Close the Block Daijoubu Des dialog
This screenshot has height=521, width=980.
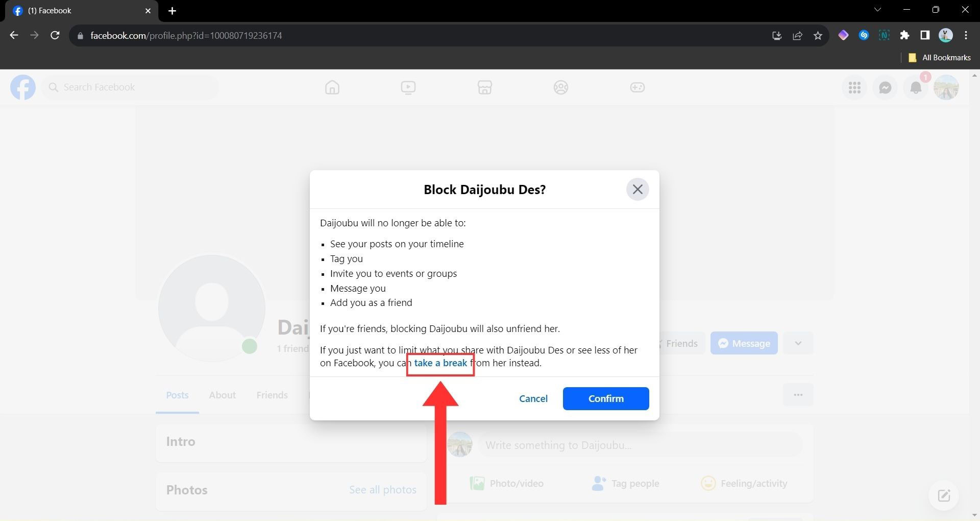click(638, 190)
